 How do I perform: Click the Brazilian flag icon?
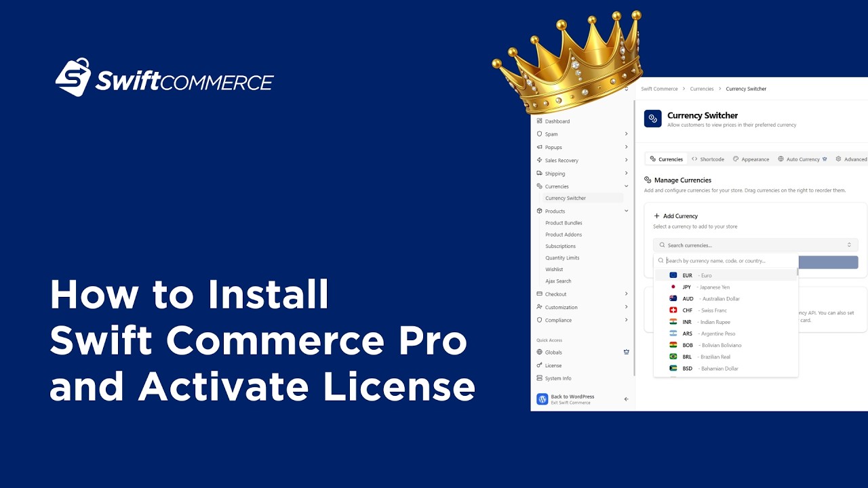tap(673, 357)
